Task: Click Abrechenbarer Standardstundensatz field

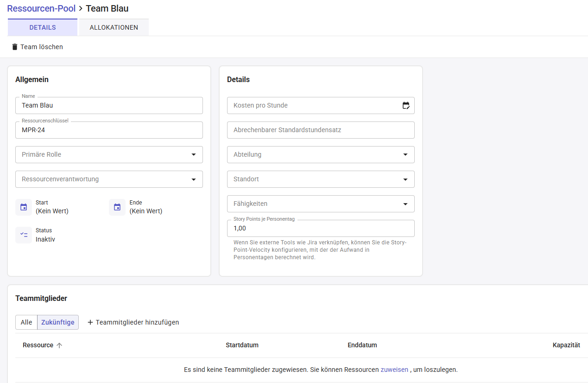Action: pyautogui.click(x=321, y=130)
